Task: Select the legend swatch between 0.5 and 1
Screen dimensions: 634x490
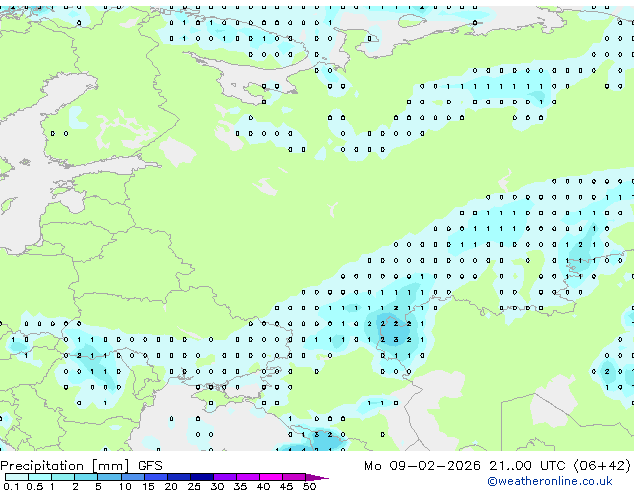Action: (40, 477)
